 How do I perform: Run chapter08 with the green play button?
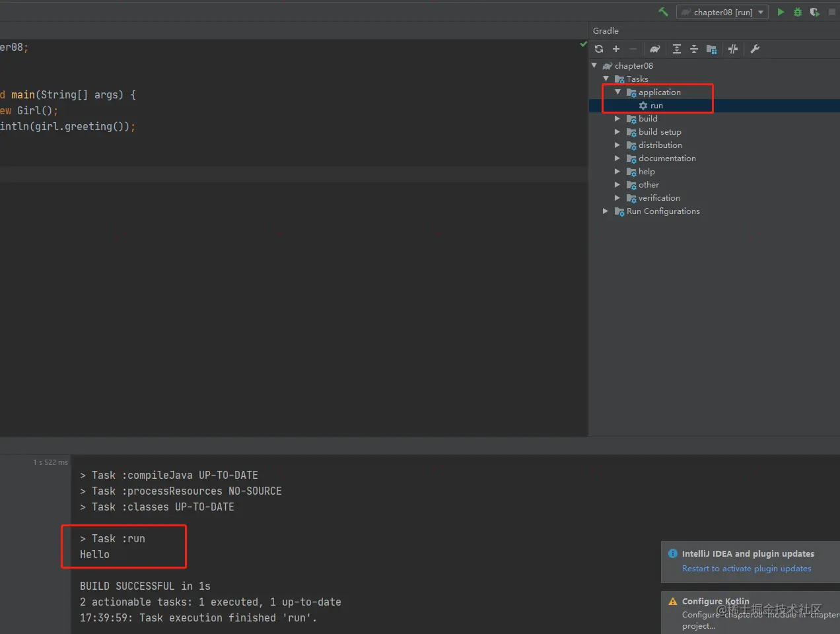pos(781,12)
